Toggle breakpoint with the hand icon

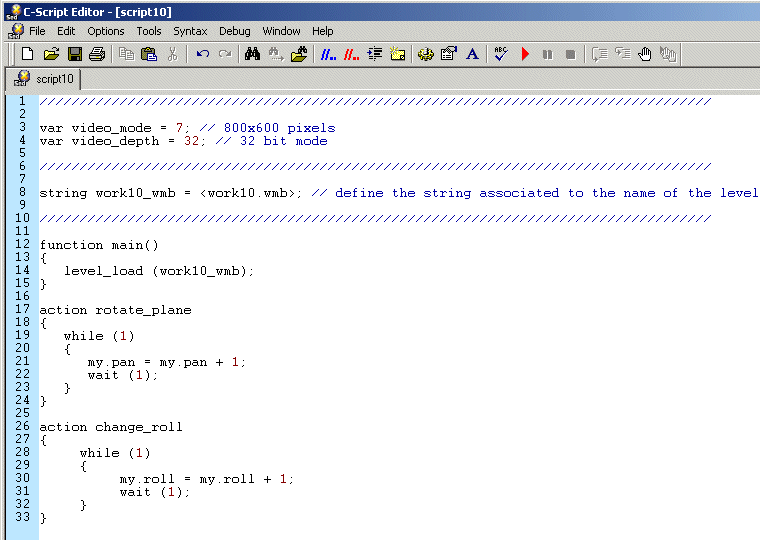point(645,54)
